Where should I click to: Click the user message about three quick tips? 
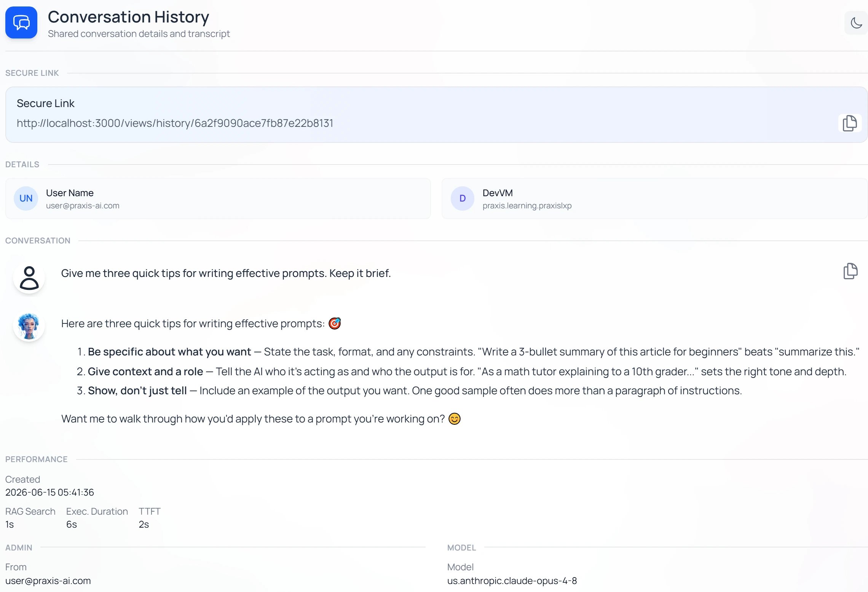226,274
